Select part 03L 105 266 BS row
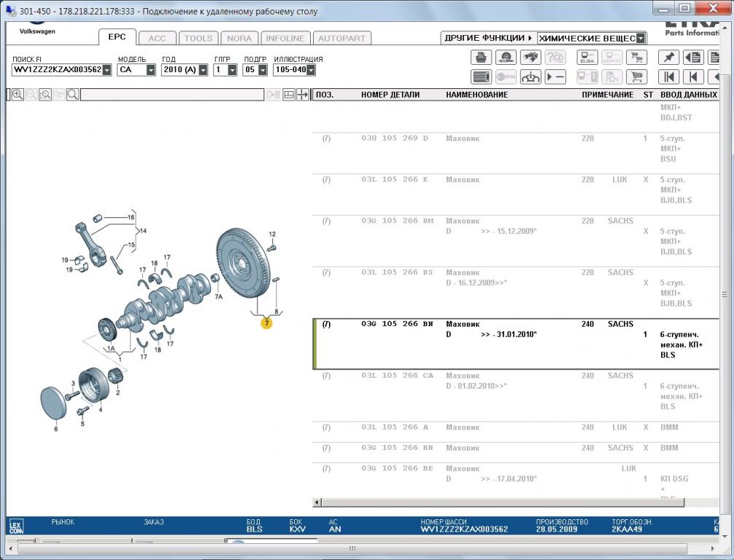 (x=515, y=292)
